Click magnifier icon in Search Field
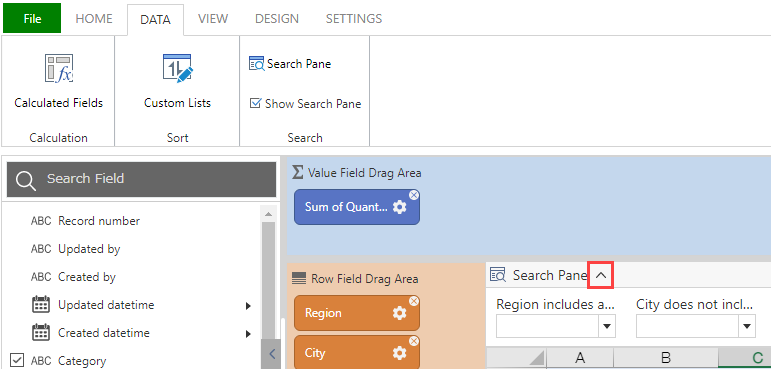 click(26, 180)
